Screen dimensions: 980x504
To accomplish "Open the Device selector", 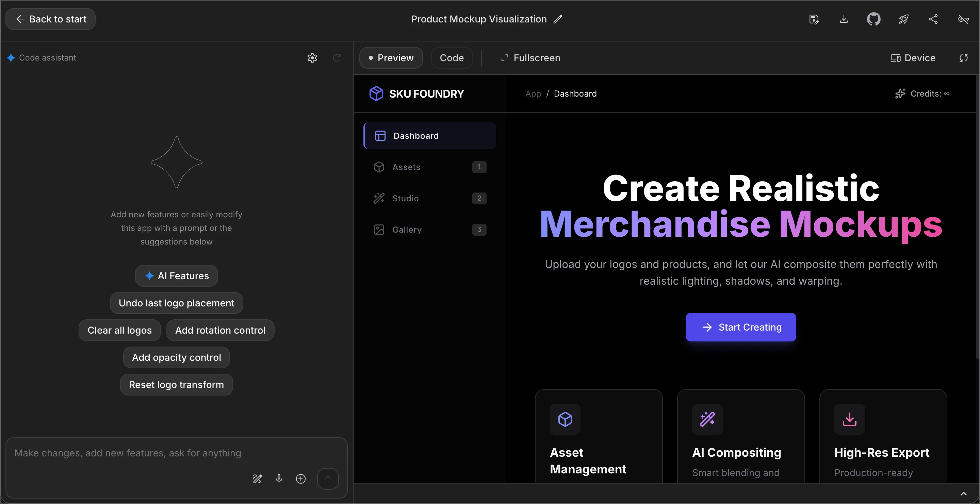I will tap(913, 58).
